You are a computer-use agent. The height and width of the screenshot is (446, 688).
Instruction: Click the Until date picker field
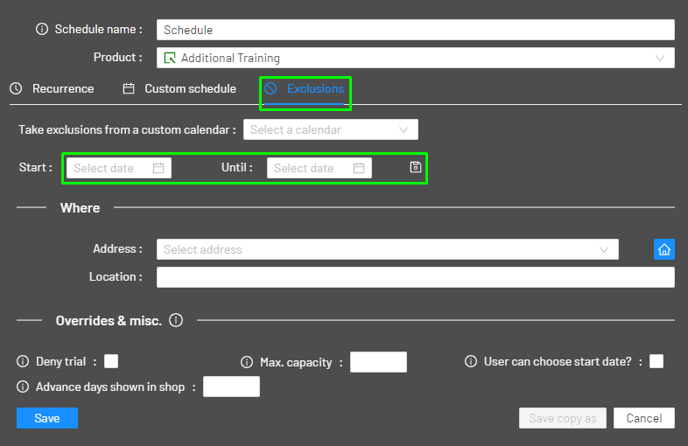[x=319, y=168]
